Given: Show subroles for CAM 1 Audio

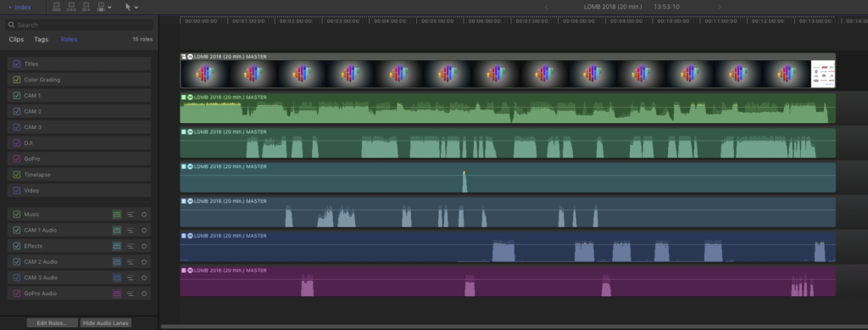Looking at the screenshot, I should pos(130,231).
